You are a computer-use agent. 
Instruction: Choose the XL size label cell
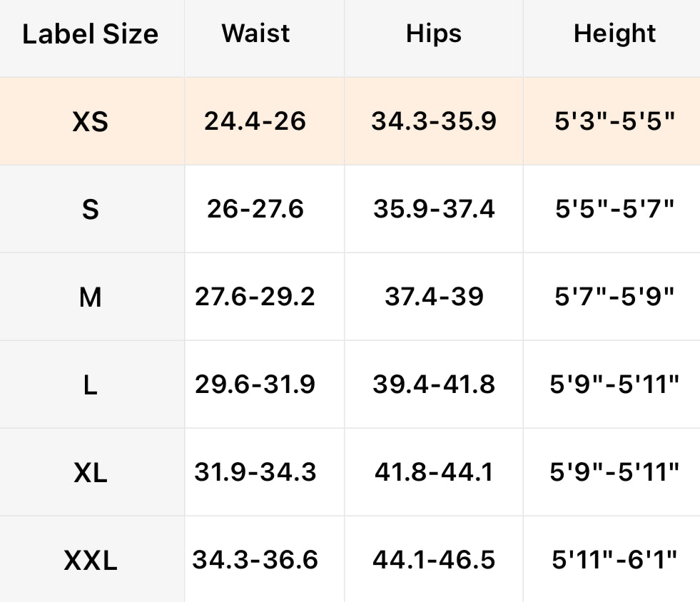[91, 473]
